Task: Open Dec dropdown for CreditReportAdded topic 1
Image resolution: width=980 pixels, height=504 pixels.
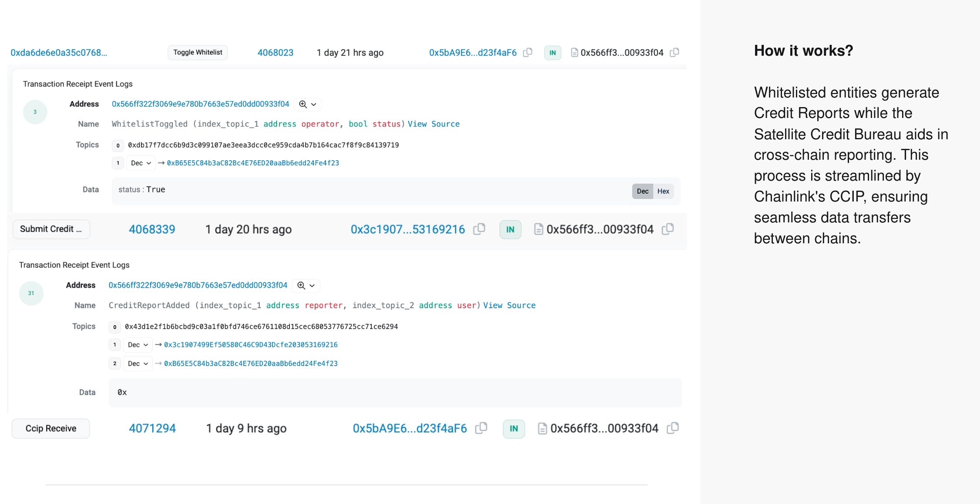Action: 138,345
